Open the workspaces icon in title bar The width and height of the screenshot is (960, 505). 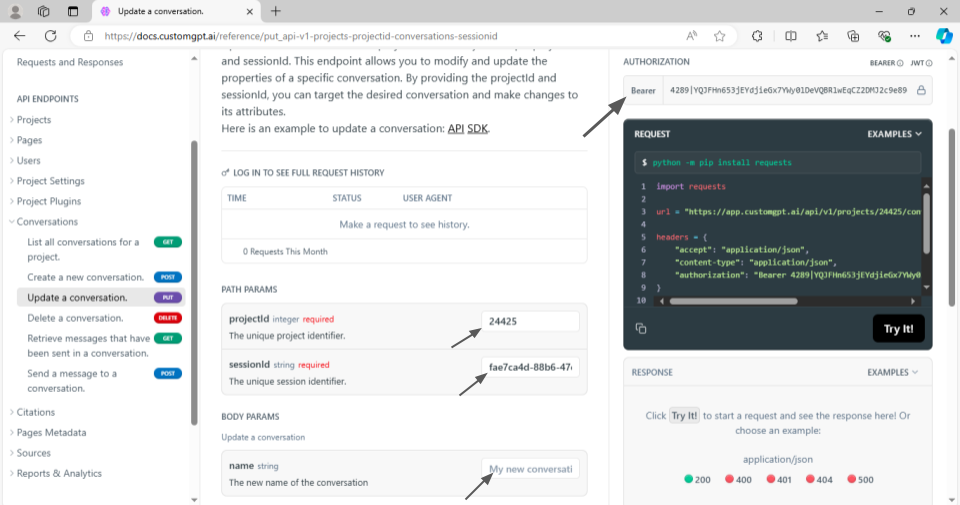click(x=43, y=11)
